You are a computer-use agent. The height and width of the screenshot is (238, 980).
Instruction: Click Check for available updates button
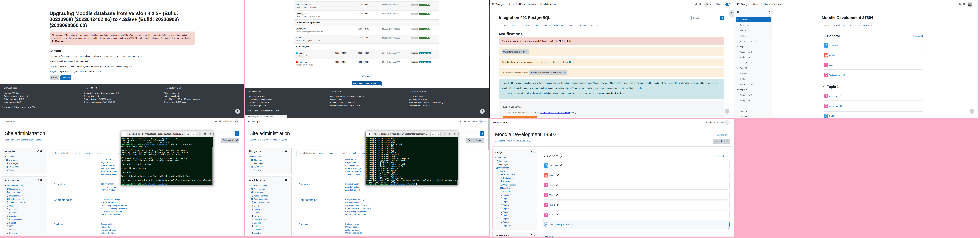(x=515, y=52)
